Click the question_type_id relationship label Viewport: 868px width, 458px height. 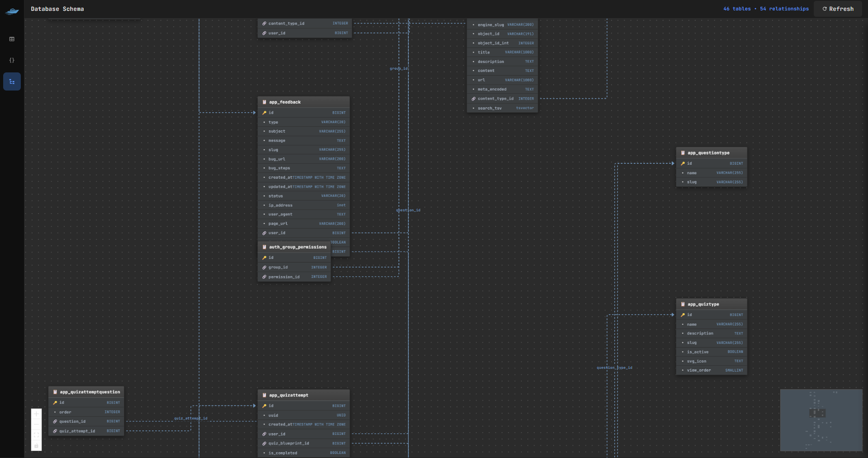click(x=614, y=367)
